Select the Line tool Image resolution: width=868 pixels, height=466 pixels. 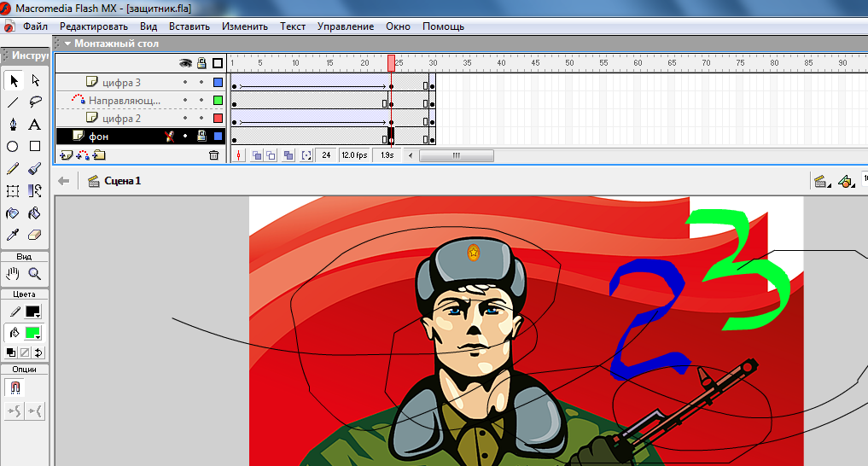coord(14,102)
